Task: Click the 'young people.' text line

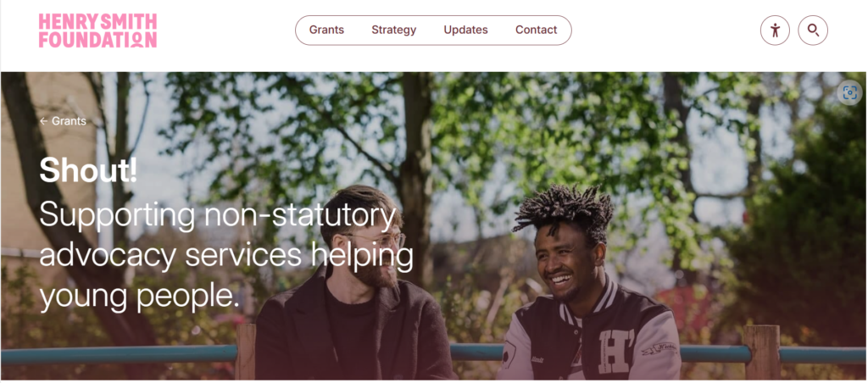Action: [140, 296]
